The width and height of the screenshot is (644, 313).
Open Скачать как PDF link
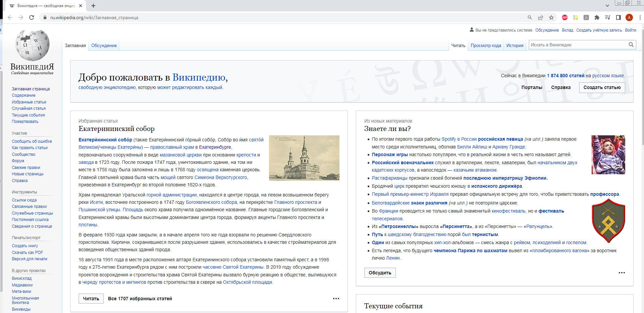pos(28,253)
